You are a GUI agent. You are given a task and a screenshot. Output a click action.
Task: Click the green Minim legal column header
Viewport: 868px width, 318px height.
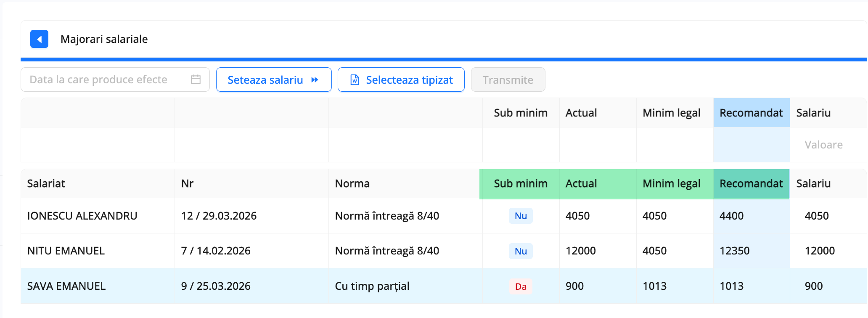[675, 183]
